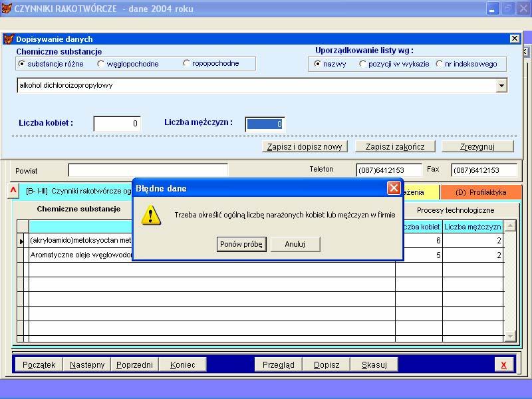Click the 'Liczba mężczyzn' column header

[473, 227]
